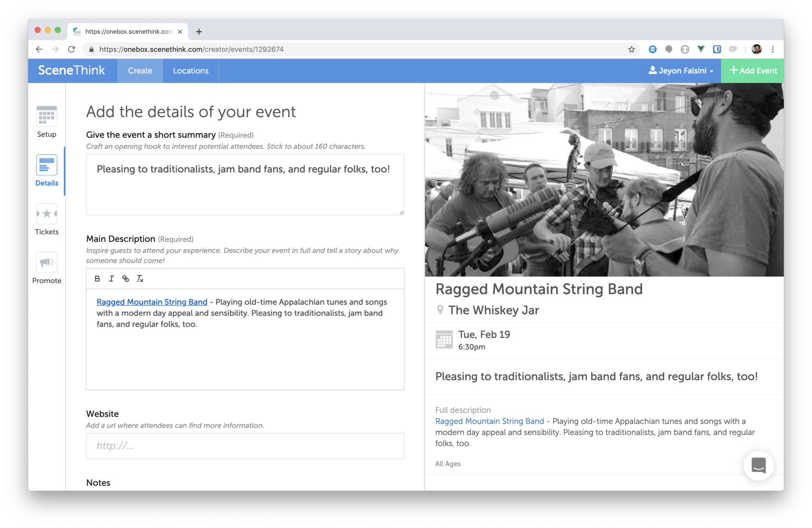Open a new browser tab
812x528 pixels.
point(199,32)
